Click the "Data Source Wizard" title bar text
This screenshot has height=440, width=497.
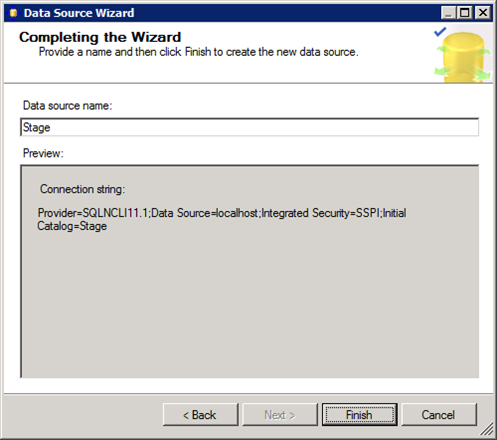coord(79,13)
